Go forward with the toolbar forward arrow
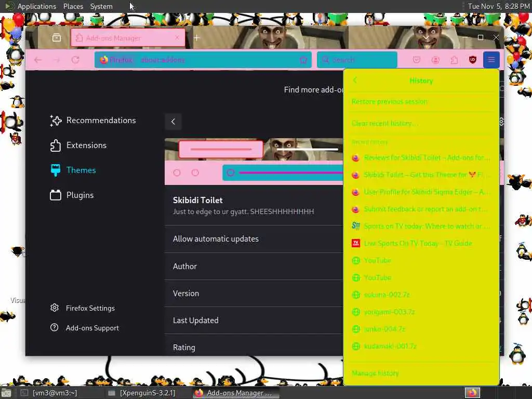Screen dimensions: 532x399 pyautogui.click(x=57, y=60)
